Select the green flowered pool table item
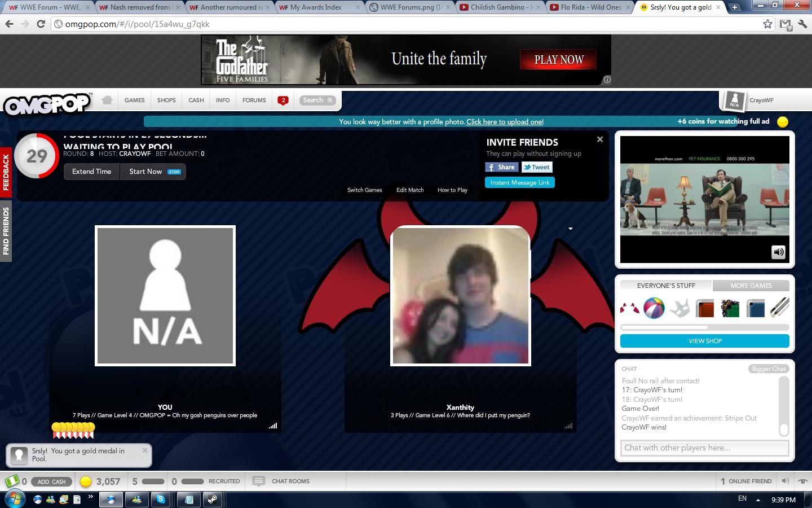The width and height of the screenshot is (812, 508). click(x=730, y=308)
